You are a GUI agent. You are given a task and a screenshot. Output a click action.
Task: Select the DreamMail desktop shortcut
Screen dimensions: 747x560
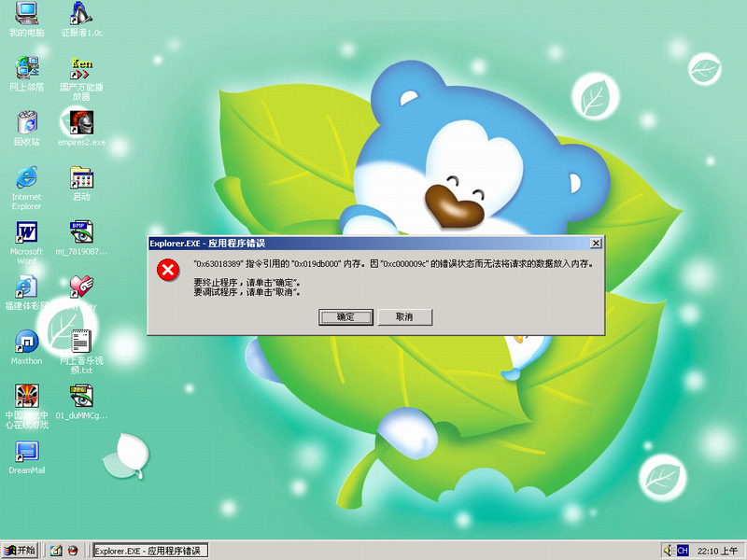coord(27,456)
